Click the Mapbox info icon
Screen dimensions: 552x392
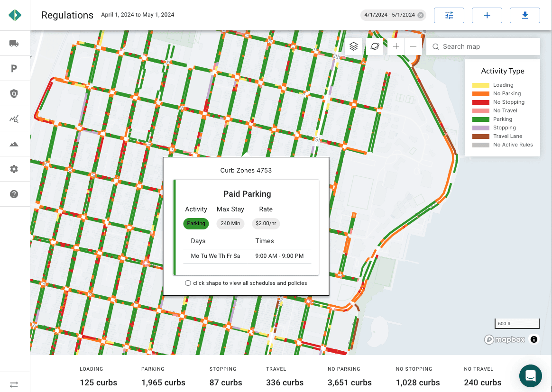(534, 339)
